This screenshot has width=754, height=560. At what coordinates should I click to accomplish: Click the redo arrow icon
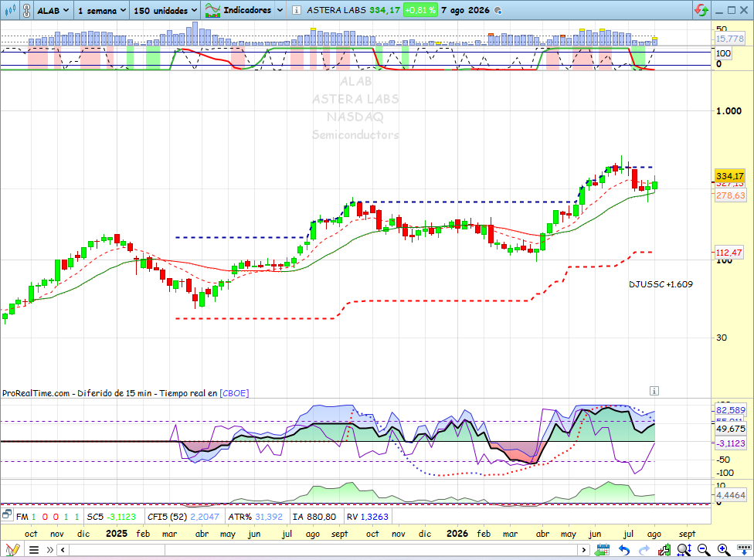tap(644, 549)
